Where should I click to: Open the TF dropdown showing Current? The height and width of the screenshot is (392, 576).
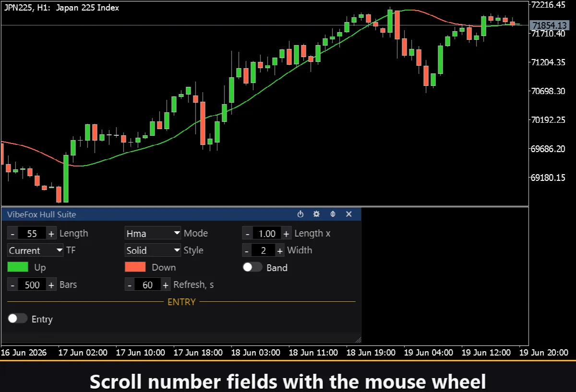36,250
